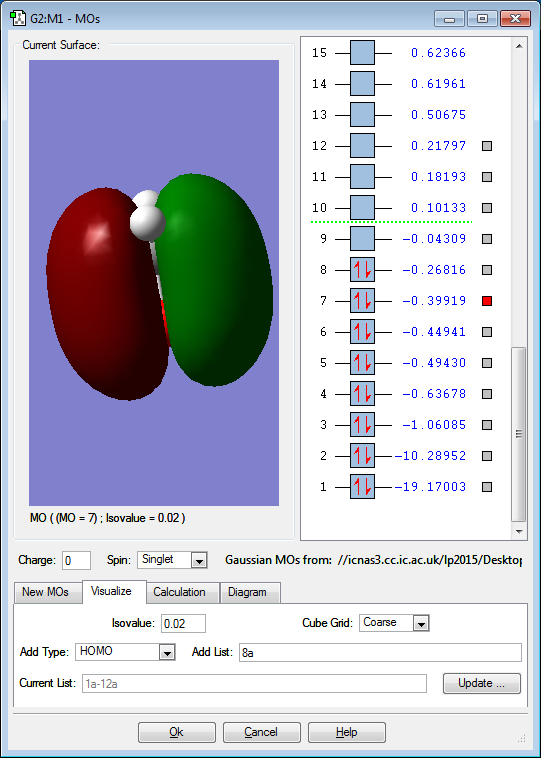Click the Isovalue input field
541x758 pixels.
[x=183, y=624]
